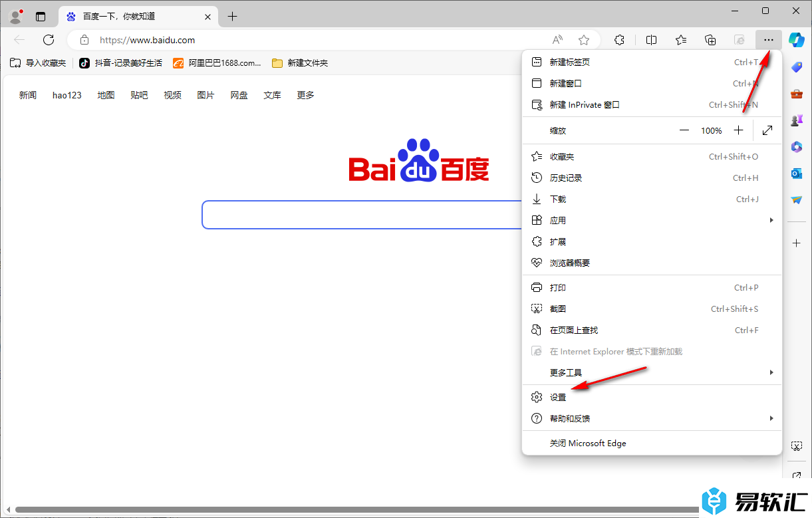812x518 pixels.
Task: Click the Baidu logo image
Action: 419,160
